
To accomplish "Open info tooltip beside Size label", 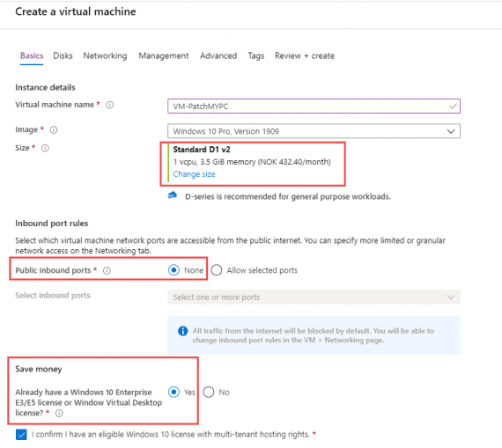I will point(45,148).
